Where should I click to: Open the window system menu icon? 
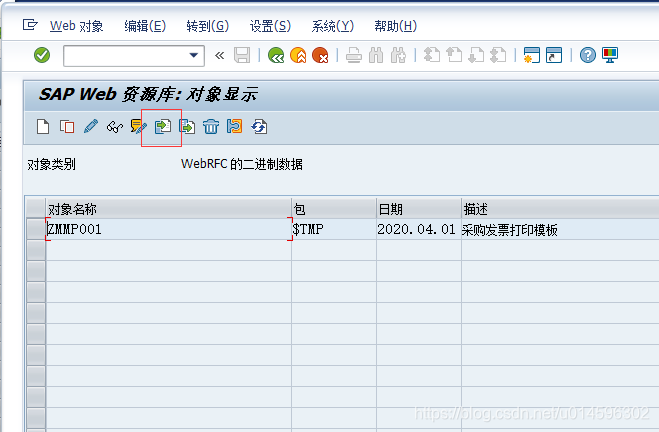(30, 25)
